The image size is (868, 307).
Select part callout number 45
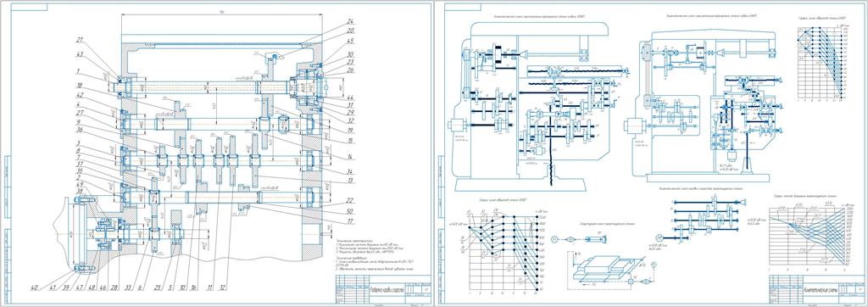[350, 41]
